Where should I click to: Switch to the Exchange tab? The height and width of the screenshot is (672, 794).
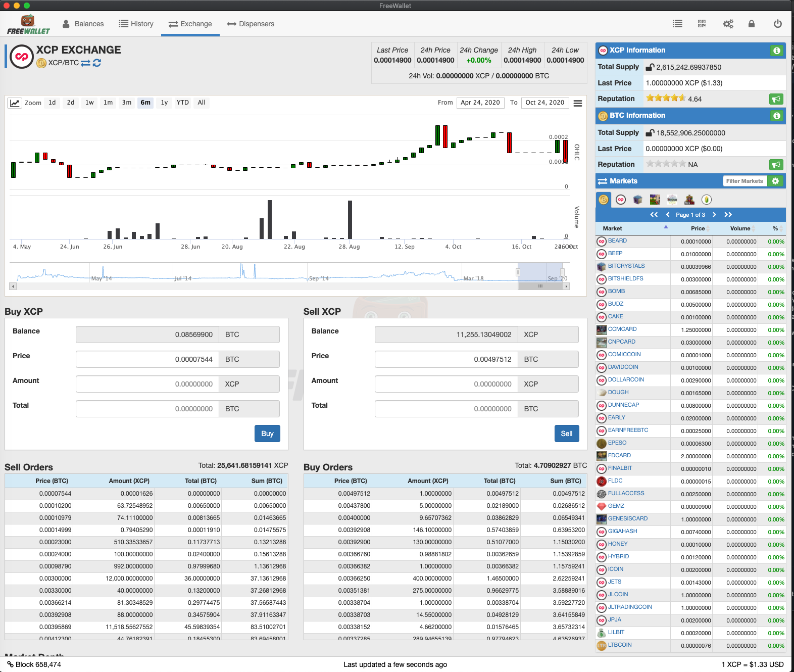tap(190, 24)
